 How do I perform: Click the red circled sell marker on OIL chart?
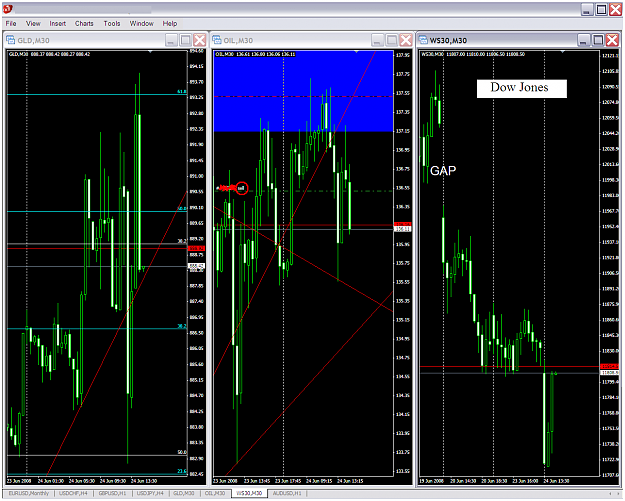click(x=242, y=188)
